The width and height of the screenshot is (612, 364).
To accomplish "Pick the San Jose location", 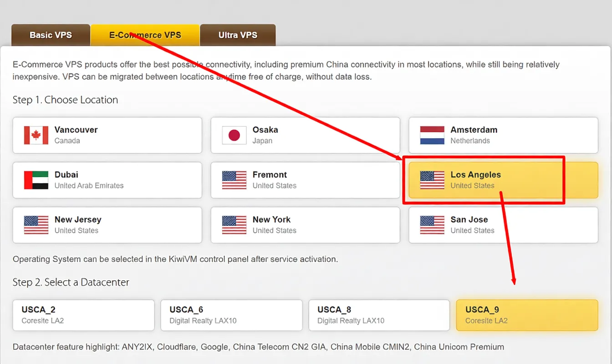I will coord(503,225).
